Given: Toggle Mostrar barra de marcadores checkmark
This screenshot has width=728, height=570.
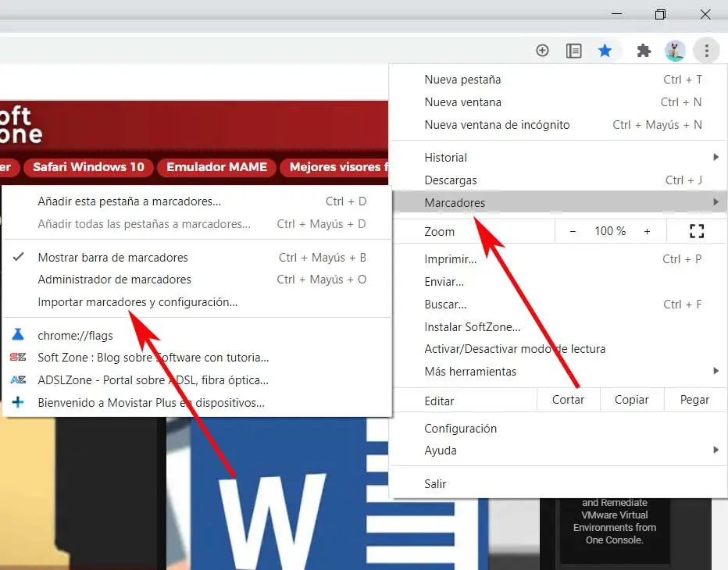Looking at the screenshot, I should (x=18, y=257).
